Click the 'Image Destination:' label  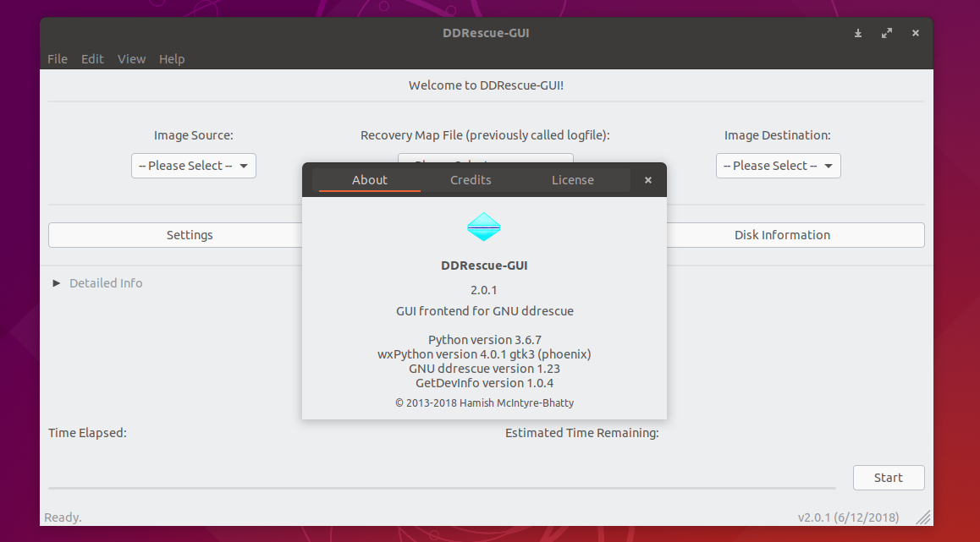tap(778, 135)
